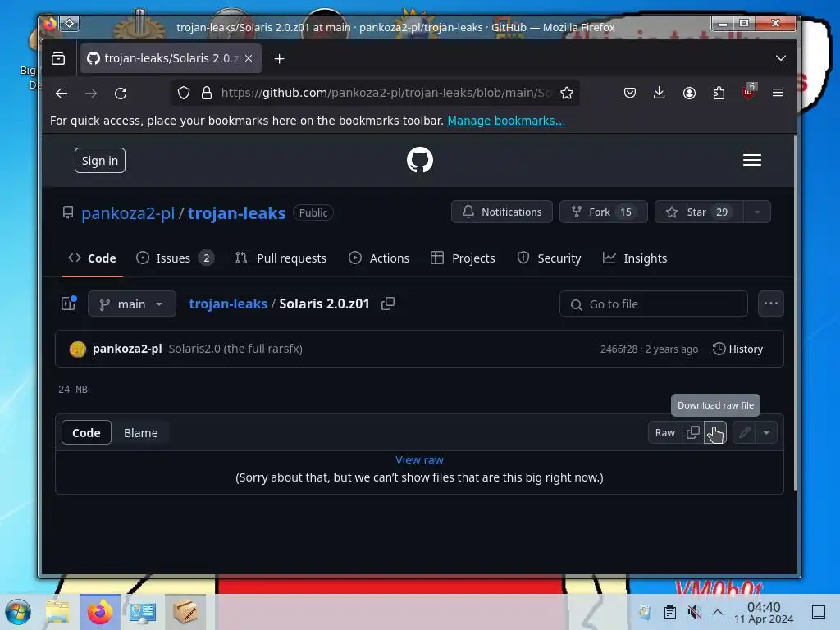Open a new tab with plus button
The width and height of the screenshot is (840, 630).
click(279, 58)
